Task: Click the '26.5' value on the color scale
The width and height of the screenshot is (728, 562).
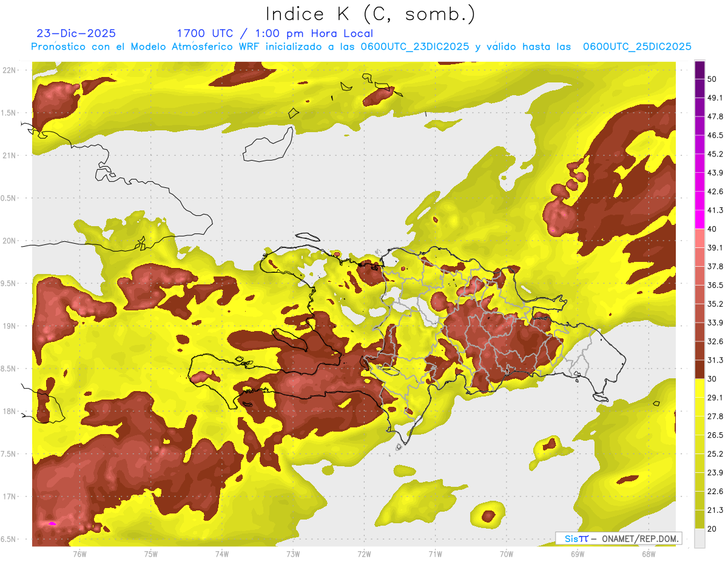Action: tap(715, 435)
